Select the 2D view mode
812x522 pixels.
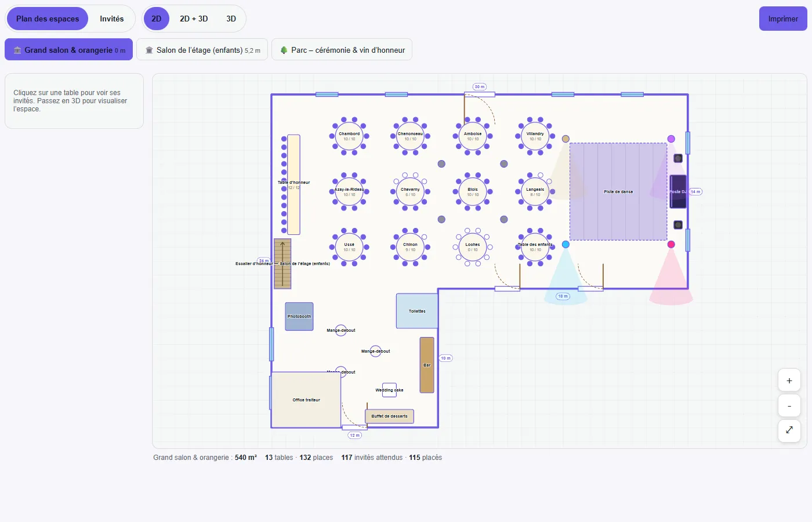pos(157,19)
